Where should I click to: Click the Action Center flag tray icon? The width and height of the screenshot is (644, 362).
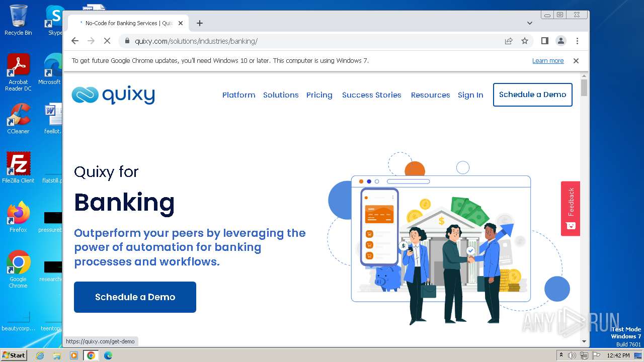(596, 355)
